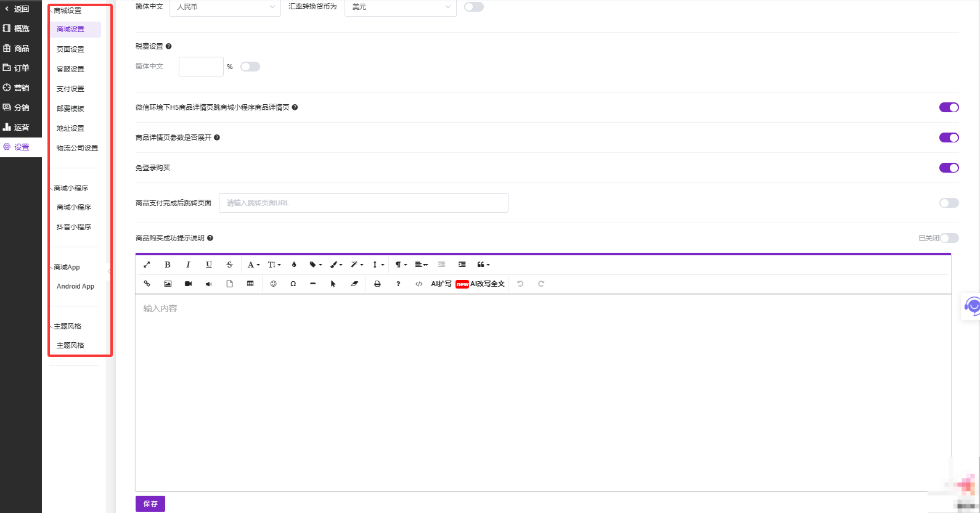Open 概览 in the main sidebar
The width and height of the screenshot is (980, 513).
(x=21, y=28)
